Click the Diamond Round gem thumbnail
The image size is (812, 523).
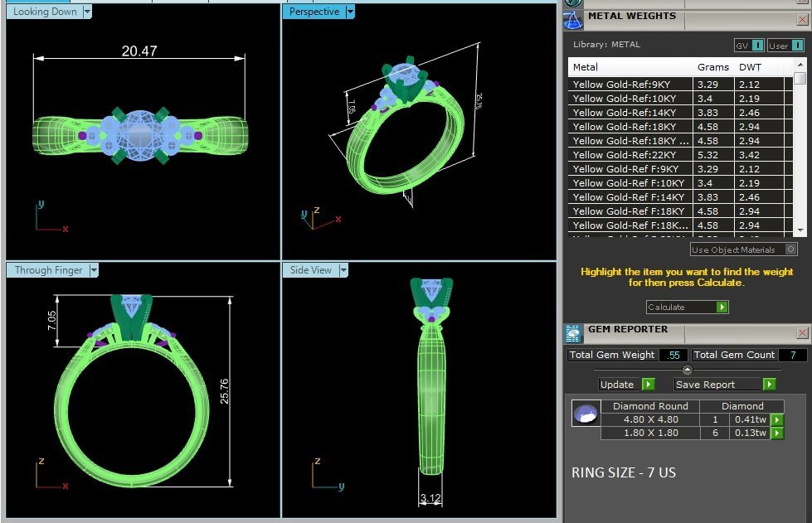click(x=586, y=414)
